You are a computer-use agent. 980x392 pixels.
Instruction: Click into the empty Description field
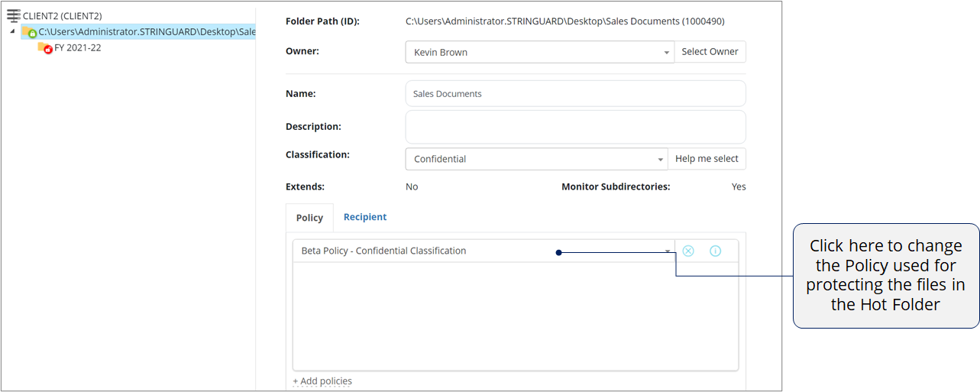(x=575, y=127)
